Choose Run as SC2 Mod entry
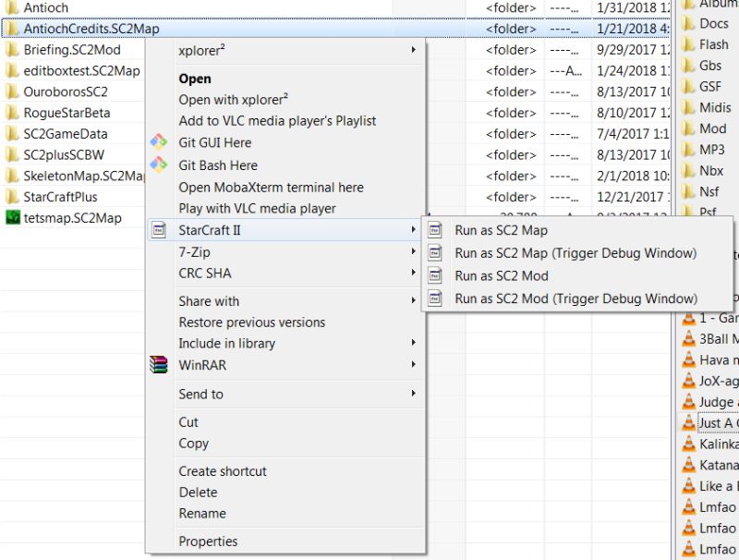Image resolution: width=739 pixels, height=560 pixels. [x=502, y=275]
